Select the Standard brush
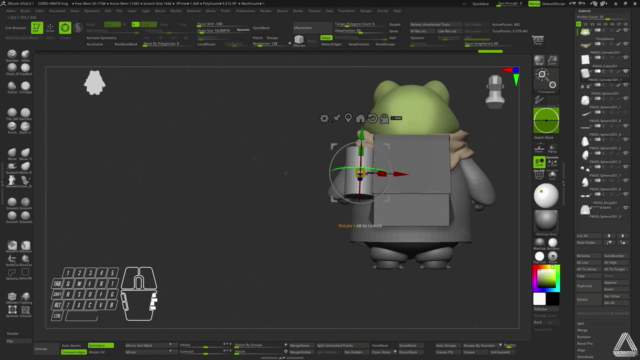This screenshot has width=640, height=360. coord(12,56)
